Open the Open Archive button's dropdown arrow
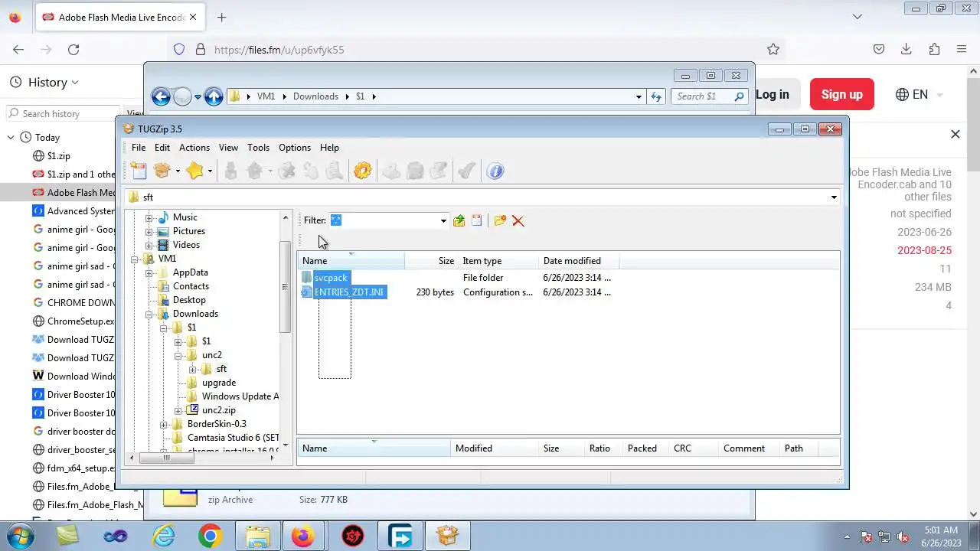Image resolution: width=980 pixels, height=551 pixels. click(x=177, y=171)
